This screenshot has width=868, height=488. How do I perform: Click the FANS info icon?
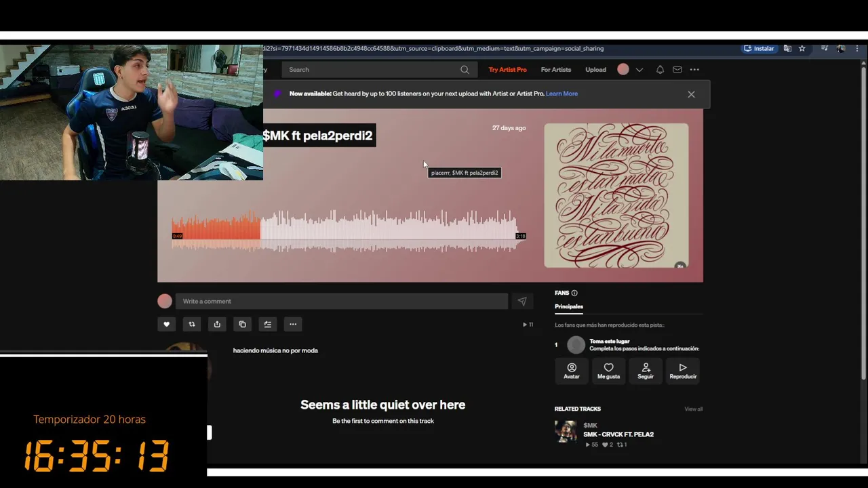[x=574, y=293]
